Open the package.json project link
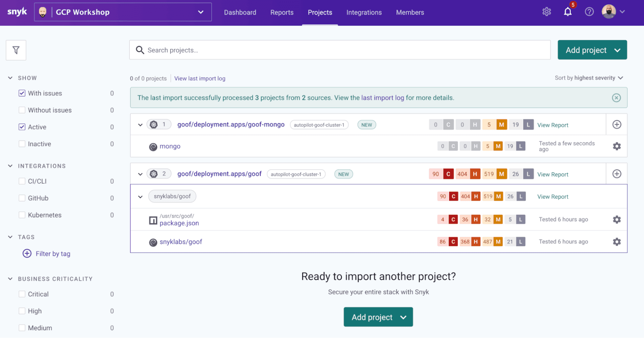 (x=179, y=223)
